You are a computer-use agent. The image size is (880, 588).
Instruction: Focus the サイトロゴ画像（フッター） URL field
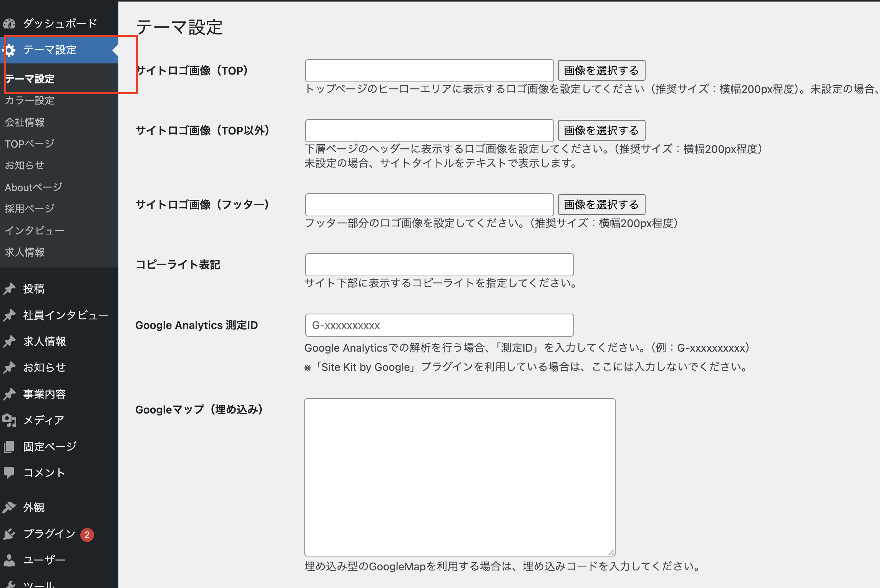click(429, 205)
